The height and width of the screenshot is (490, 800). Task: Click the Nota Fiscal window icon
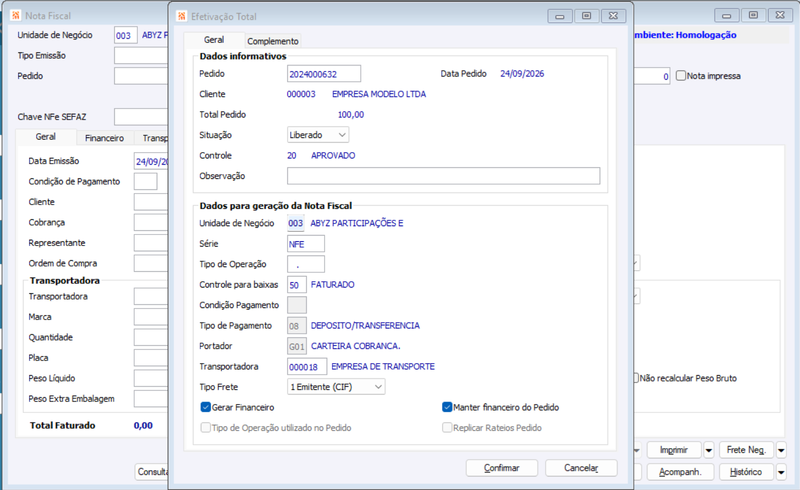click(16, 15)
